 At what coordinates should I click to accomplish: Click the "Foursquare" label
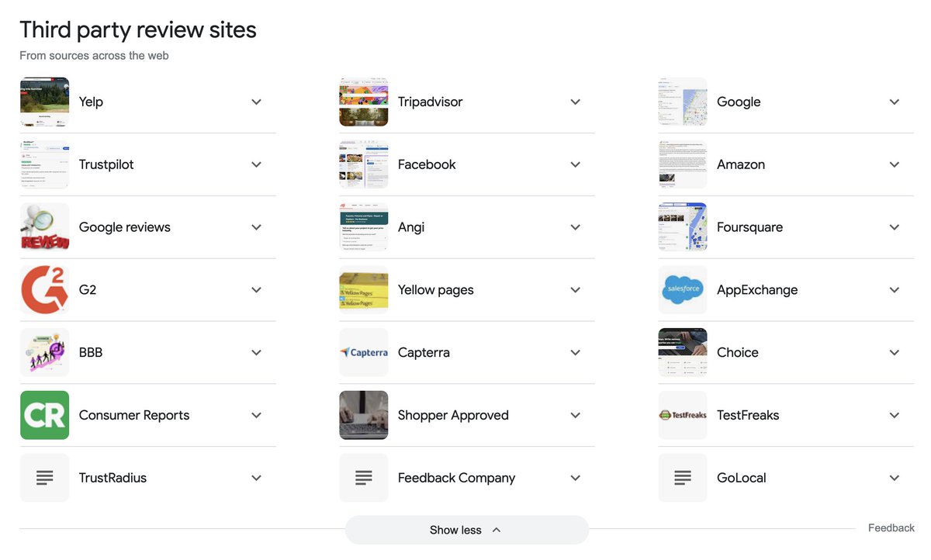click(750, 228)
